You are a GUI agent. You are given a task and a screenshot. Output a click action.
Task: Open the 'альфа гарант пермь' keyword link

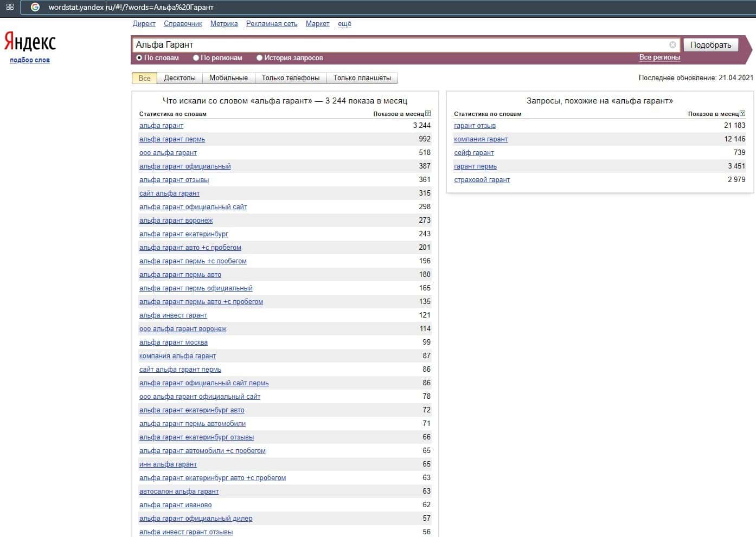coord(172,139)
